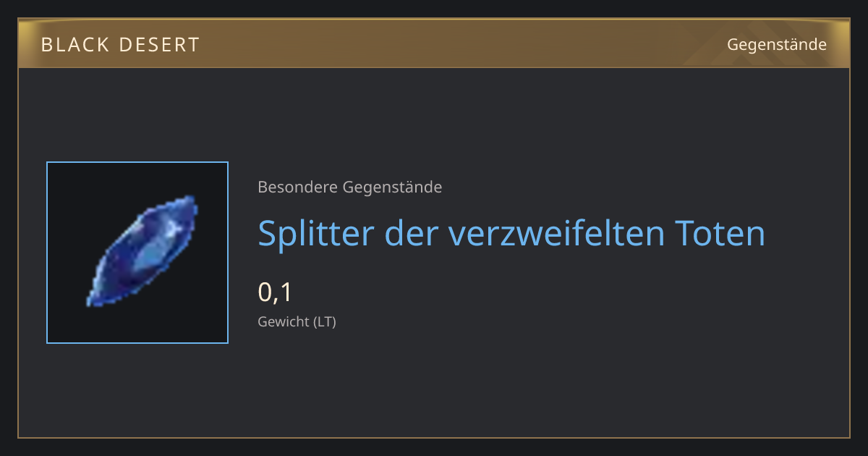Select the Gegenstände label in the gold header

[776, 45]
